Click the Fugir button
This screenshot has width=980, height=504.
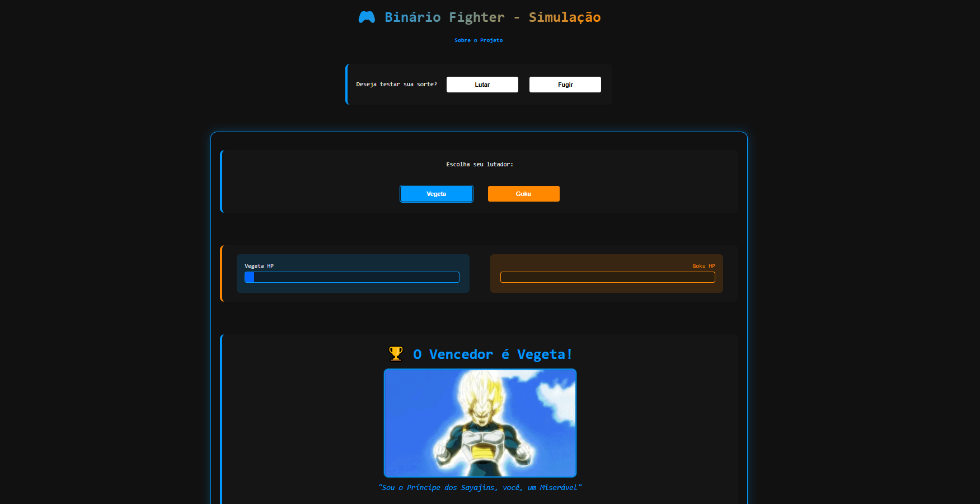click(565, 84)
